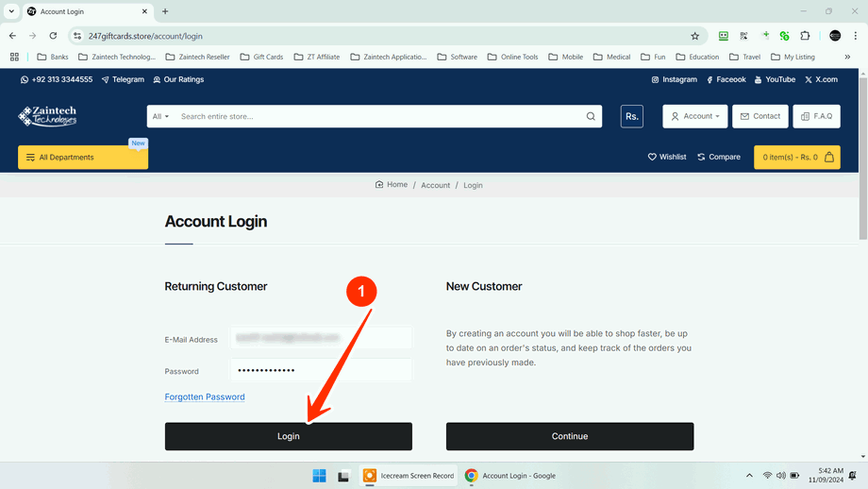Expand the Account dropdown menu
The width and height of the screenshot is (868, 489).
pos(695,116)
